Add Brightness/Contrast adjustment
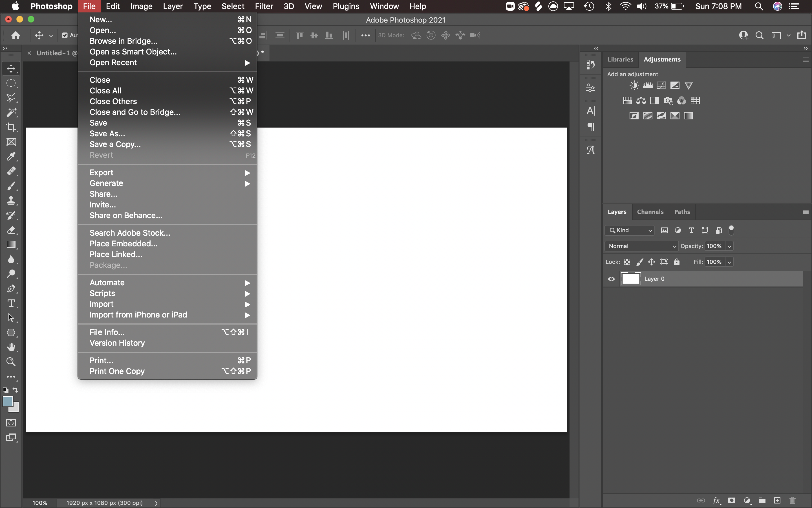The width and height of the screenshot is (812, 508). 634,85
